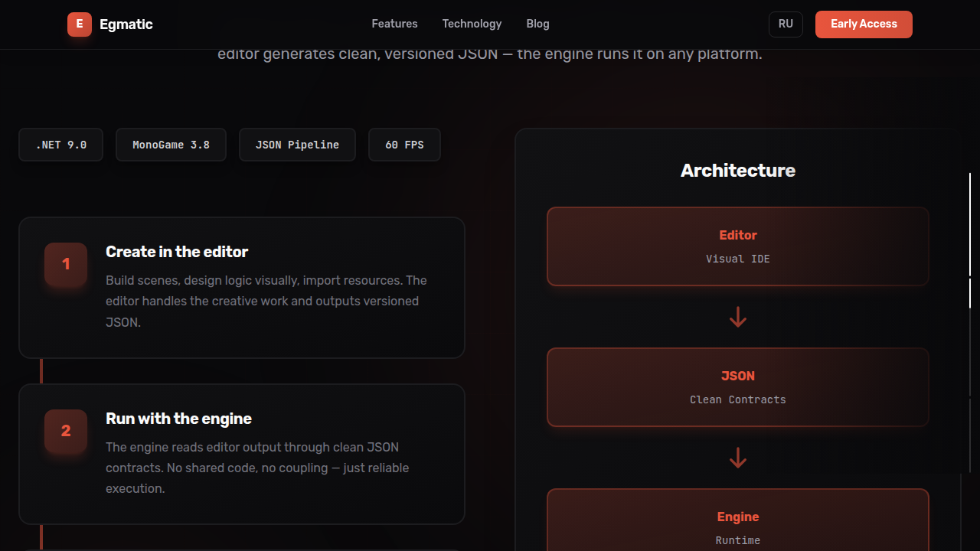
Task: Click the 60 FPS badge
Action: pyautogui.click(x=404, y=145)
